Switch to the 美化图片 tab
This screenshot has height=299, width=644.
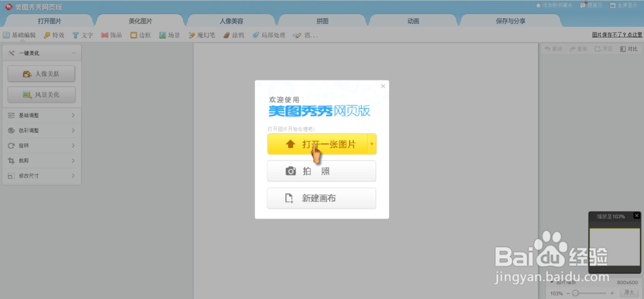point(140,21)
